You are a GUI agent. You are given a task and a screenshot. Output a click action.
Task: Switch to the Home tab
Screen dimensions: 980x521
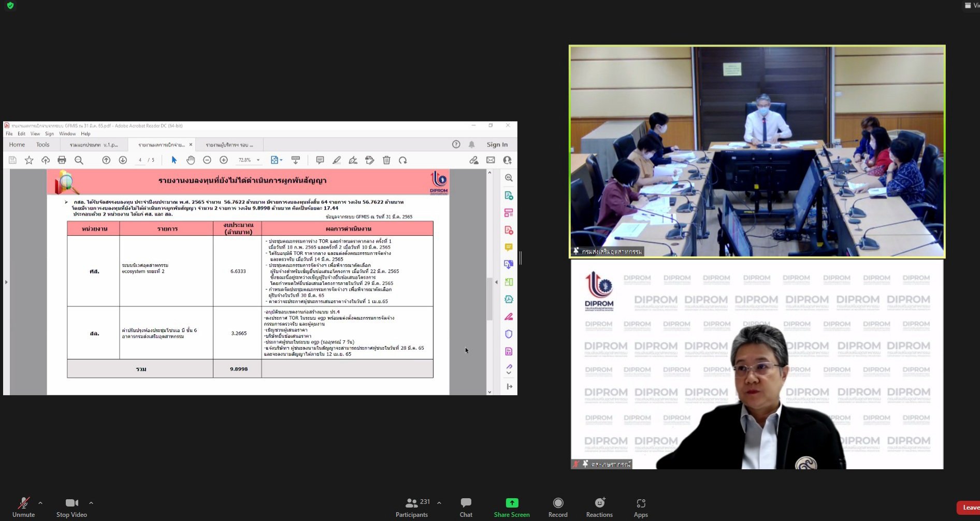[17, 144]
